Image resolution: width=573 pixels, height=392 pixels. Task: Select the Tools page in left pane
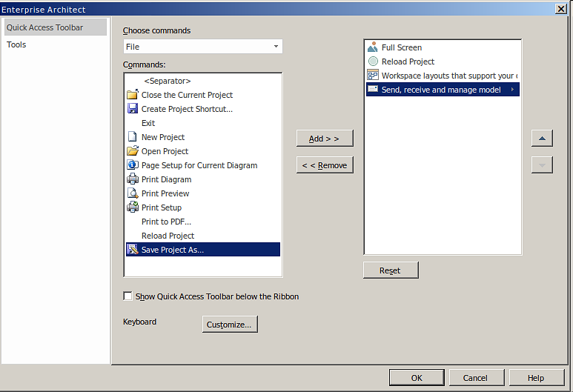16,44
